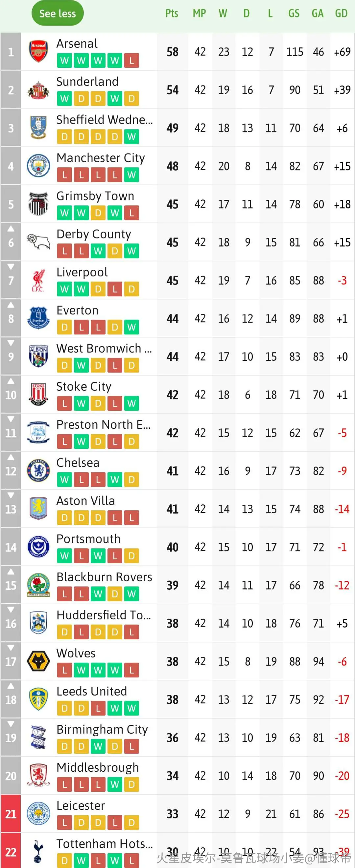Open Blackburn Rovers team link
Viewport: 355px width, 868px height.
tap(104, 577)
